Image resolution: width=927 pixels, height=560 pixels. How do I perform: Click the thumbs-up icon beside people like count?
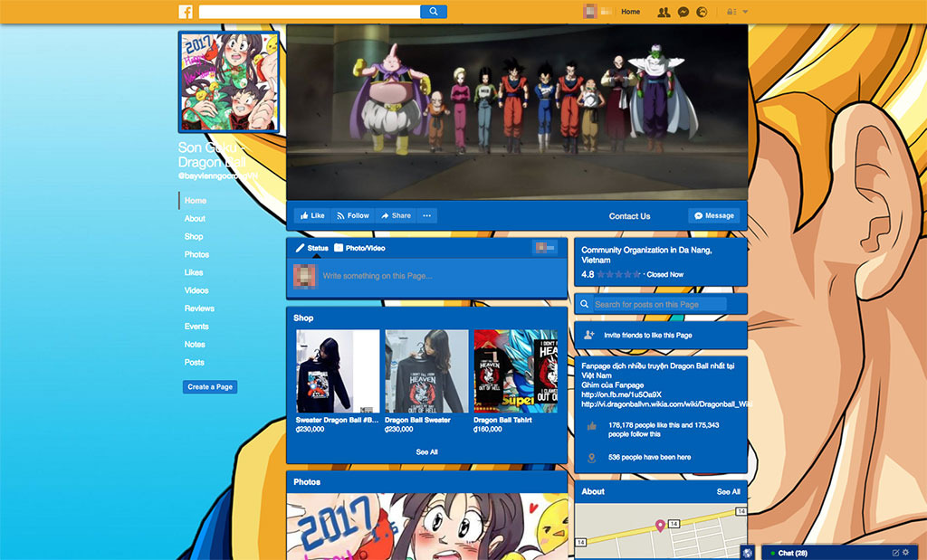[591, 426]
